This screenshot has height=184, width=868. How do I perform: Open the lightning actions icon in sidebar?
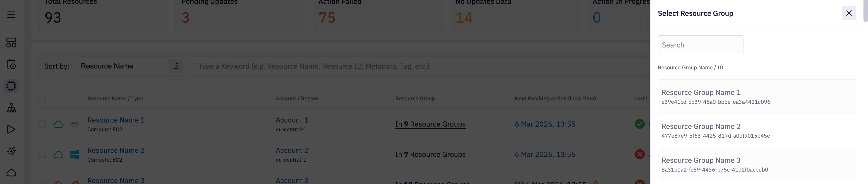(x=12, y=151)
